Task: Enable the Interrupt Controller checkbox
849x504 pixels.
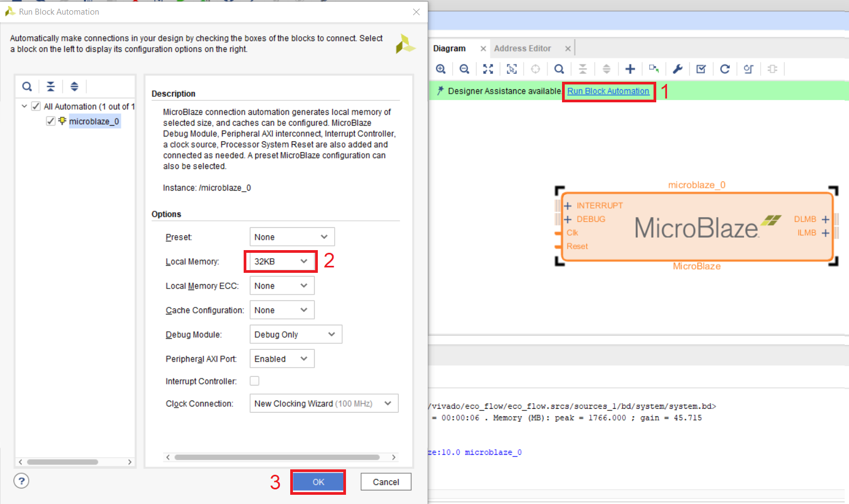Action: pos(254,381)
